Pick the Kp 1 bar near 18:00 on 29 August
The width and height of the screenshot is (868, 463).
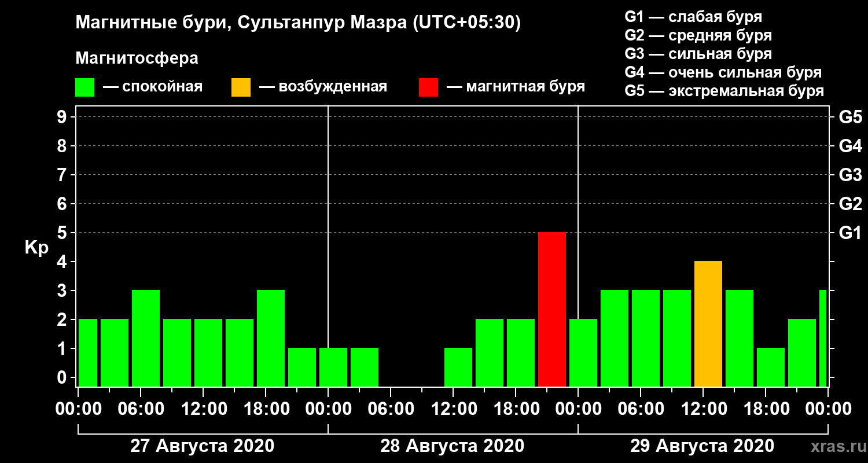771,367
